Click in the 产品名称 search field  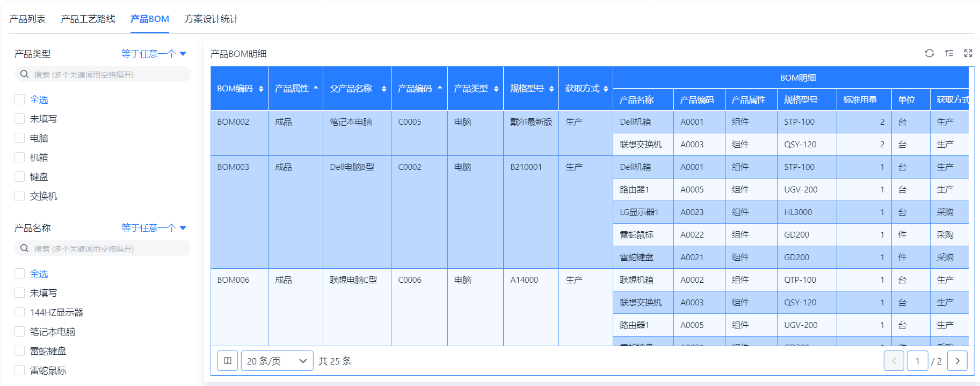tap(103, 248)
